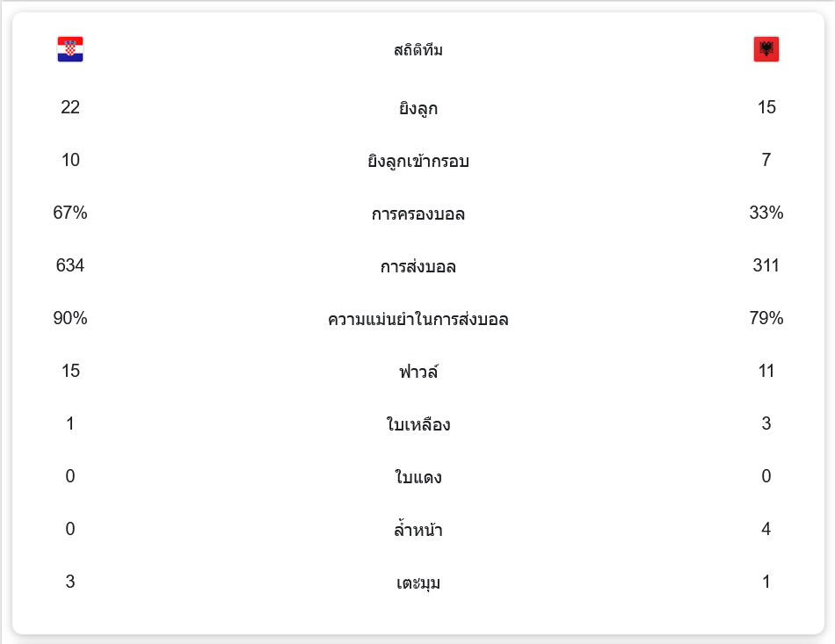Click the Albania flag icon

(766, 49)
